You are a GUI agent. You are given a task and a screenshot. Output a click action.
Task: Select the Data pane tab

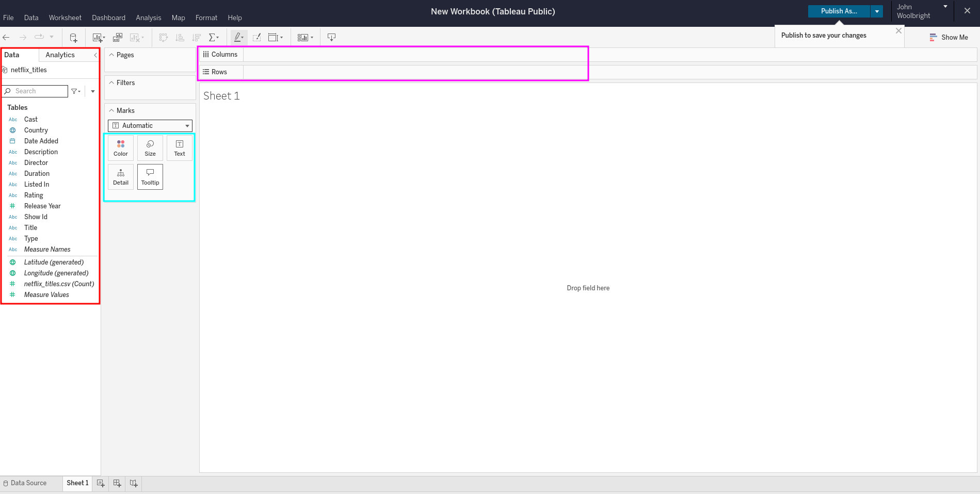[x=12, y=55]
